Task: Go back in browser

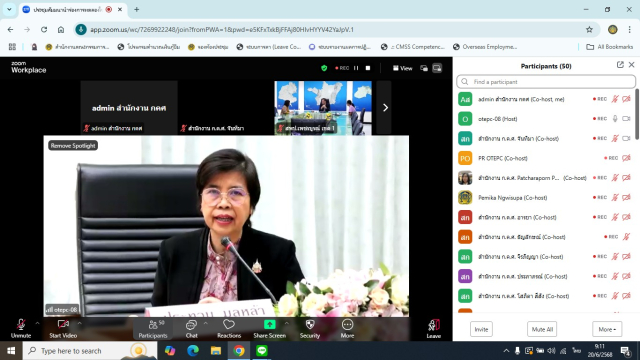Action: [10, 29]
